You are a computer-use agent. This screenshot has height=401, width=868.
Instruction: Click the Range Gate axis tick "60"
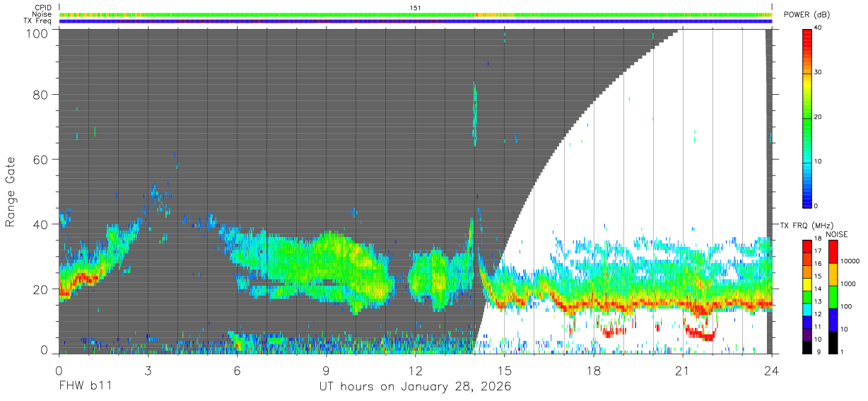[x=42, y=159]
